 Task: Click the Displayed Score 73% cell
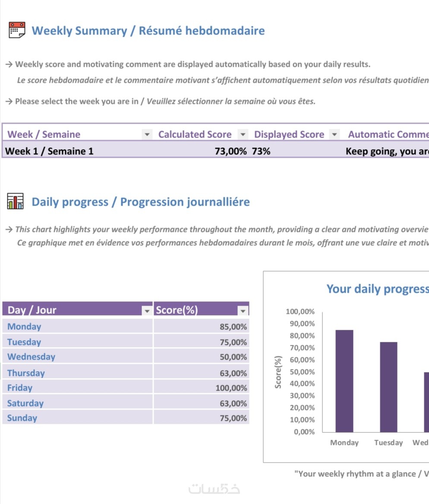[262, 151]
